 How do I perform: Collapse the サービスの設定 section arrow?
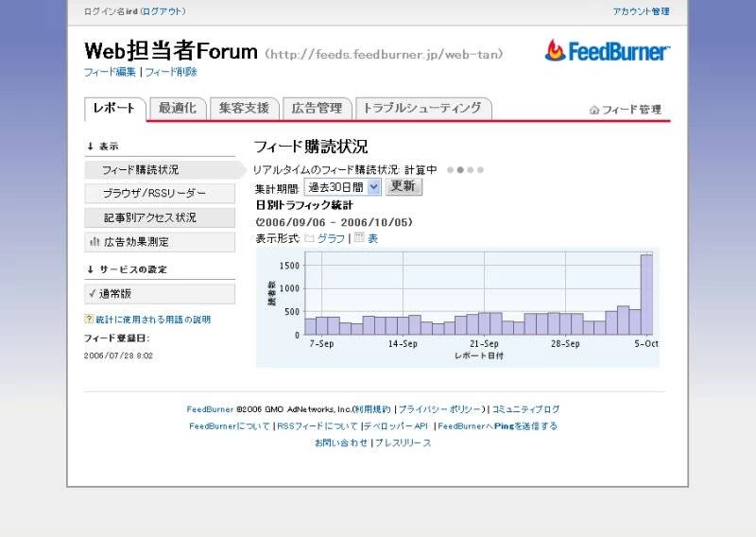tap(91, 269)
